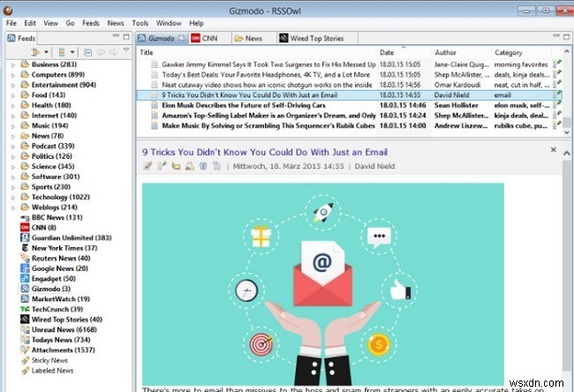Expand the Health folder
The height and width of the screenshot is (392, 574).
click(x=13, y=106)
